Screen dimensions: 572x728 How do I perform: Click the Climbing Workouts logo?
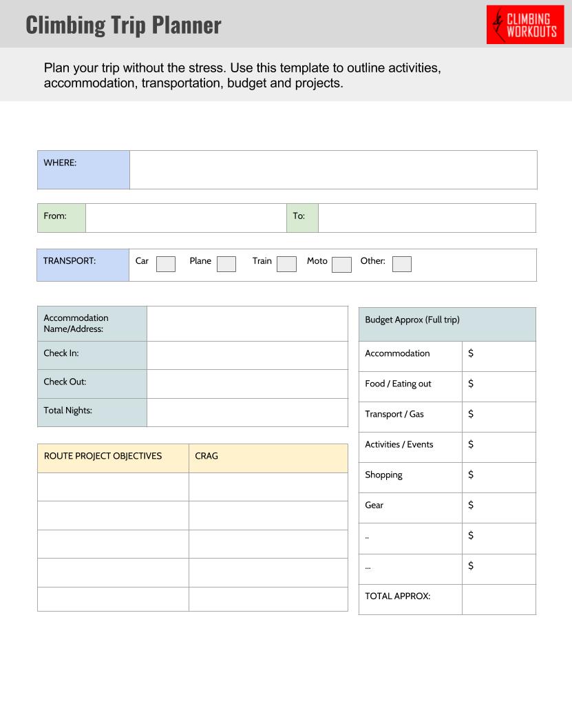[525, 25]
